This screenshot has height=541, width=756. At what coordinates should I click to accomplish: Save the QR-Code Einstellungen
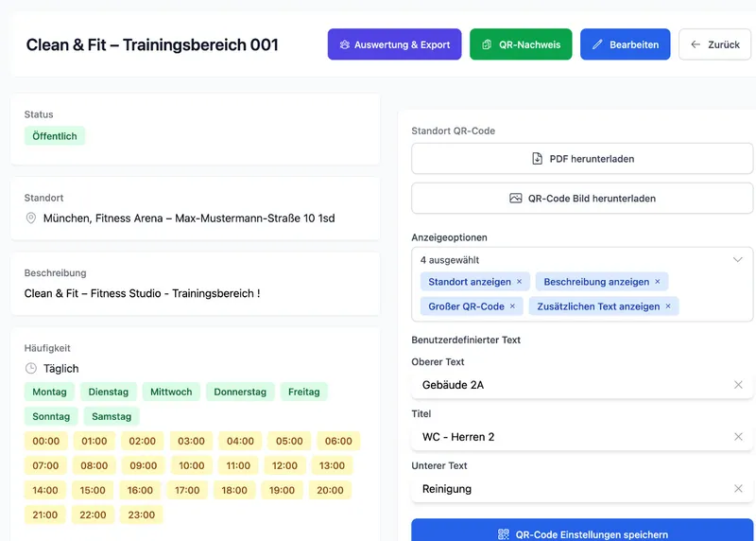pyautogui.click(x=582, y=534)
